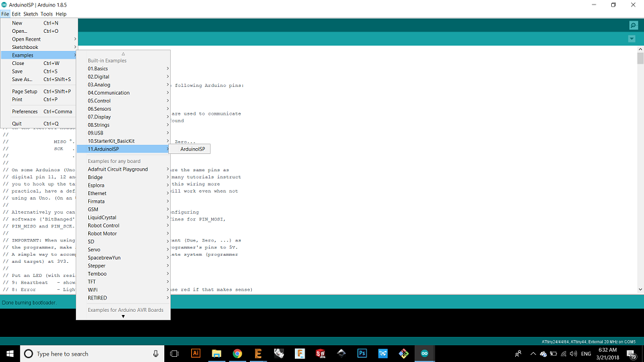This screenshot has height=362, width=644.
Task: Open the Wi-Fi network tray icon
Action: pos(563,354)
